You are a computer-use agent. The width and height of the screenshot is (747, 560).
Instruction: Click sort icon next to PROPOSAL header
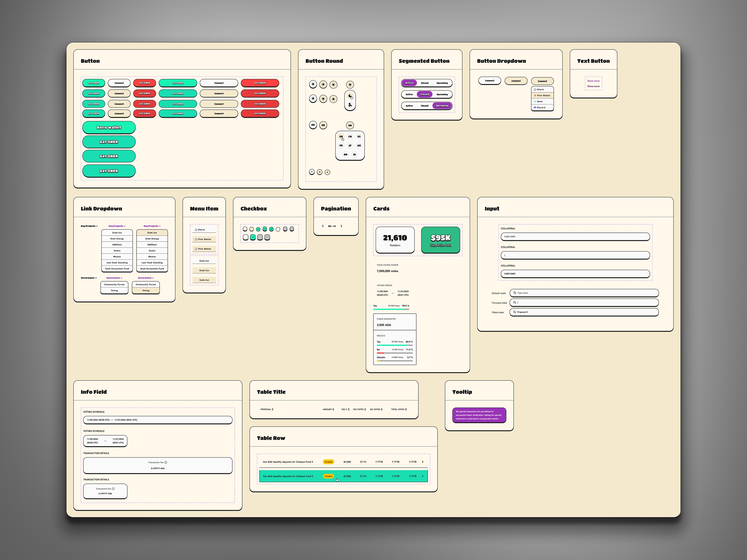pos(273,409)
